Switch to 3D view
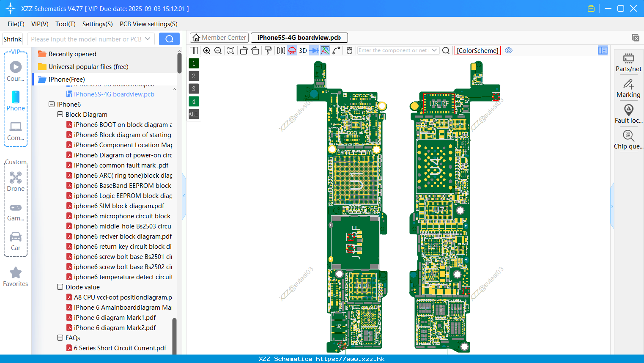This screenshot has height=363, width=644. (x=303, y=50)
